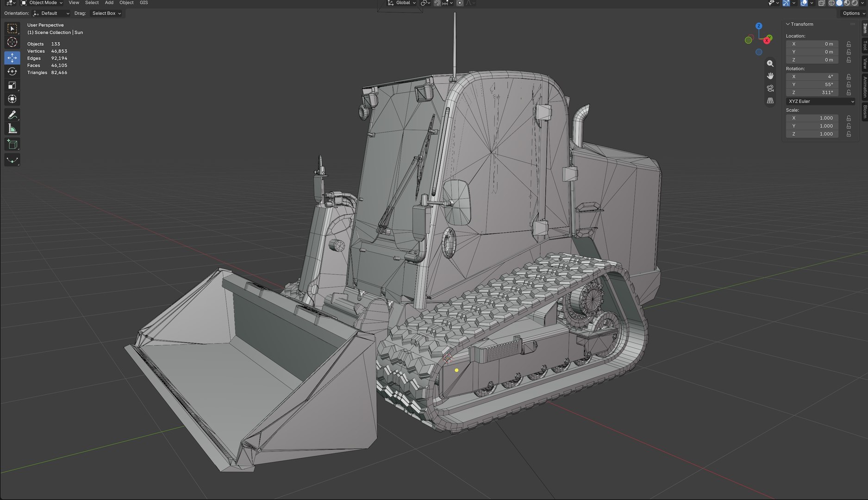Click the viewport zoom magnifier icon
The width and height of the screenshot is (868, 500).
tap(770, 63)
